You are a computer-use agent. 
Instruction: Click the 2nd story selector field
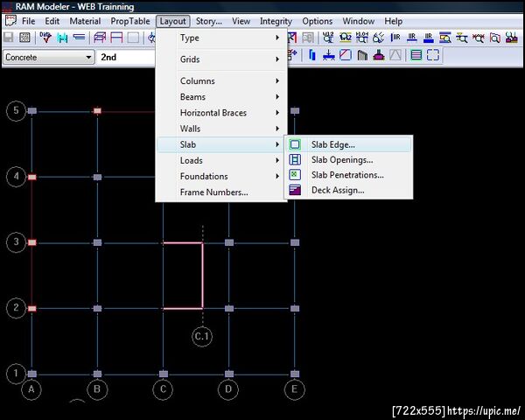click(127, 57)
